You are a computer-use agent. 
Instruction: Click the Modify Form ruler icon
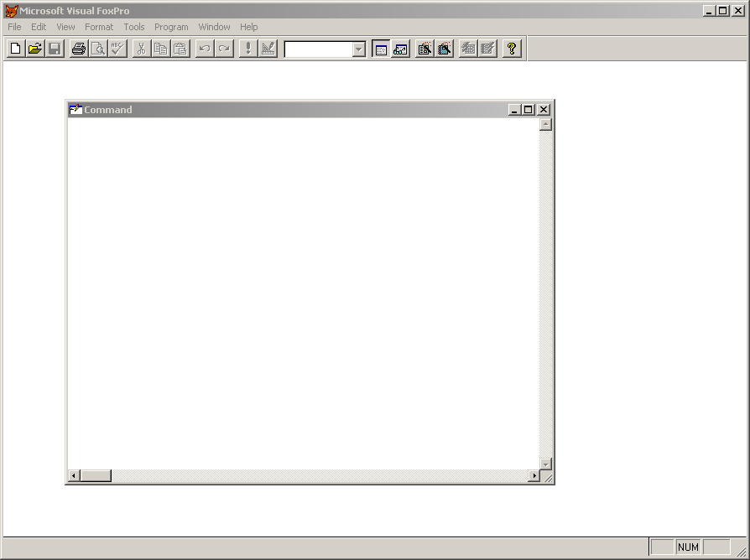point(268,49)
